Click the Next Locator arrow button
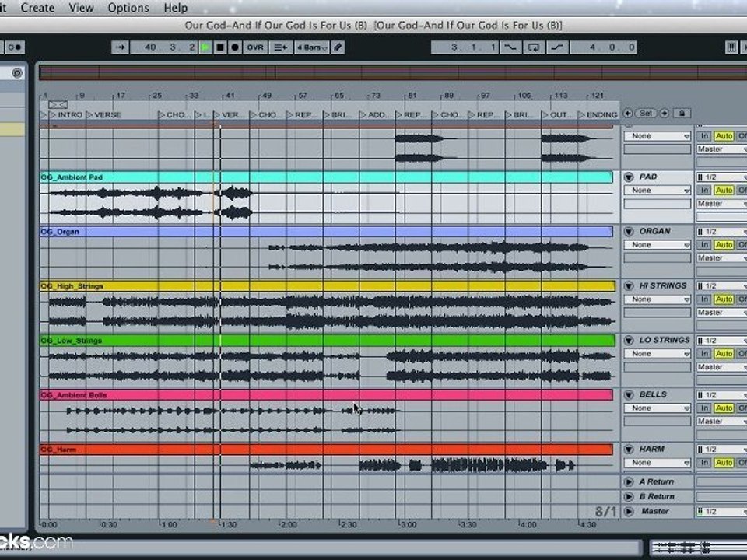The height and width of the screenshot is (560, 747). [x=664, y=114]
